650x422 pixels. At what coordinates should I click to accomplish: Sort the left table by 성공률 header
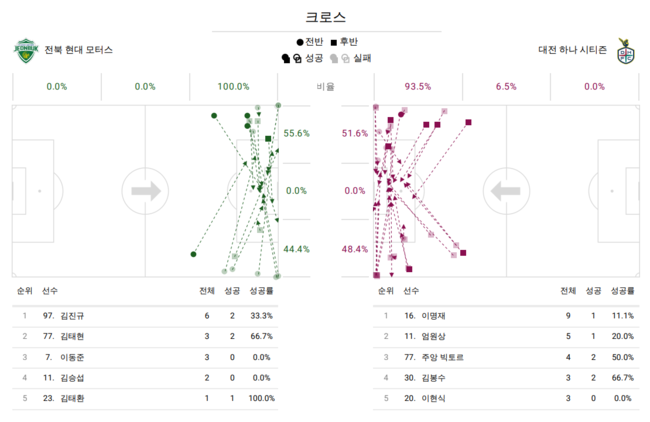[x=261, y=291]
